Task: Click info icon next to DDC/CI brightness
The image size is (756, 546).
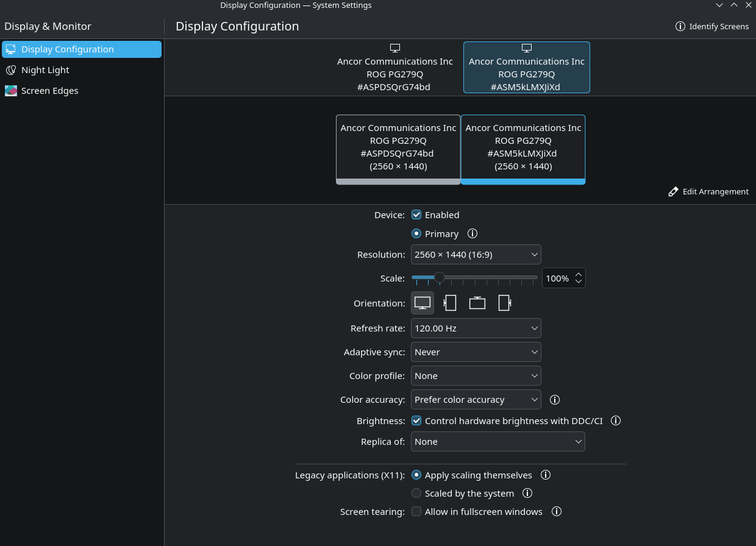Action: pyautogui.click(x=616, y=421)
